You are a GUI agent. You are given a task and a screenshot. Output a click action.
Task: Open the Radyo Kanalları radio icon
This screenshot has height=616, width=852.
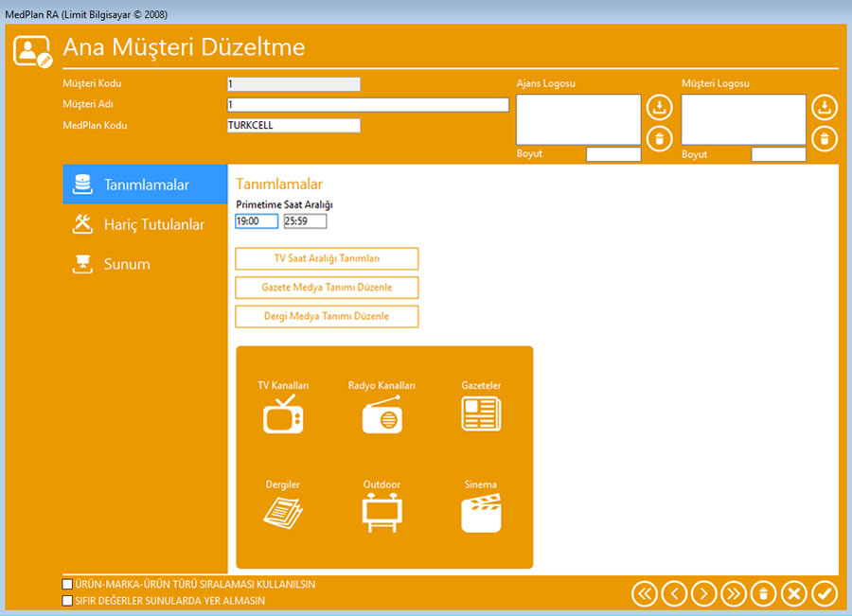click(x=382, y=415)
